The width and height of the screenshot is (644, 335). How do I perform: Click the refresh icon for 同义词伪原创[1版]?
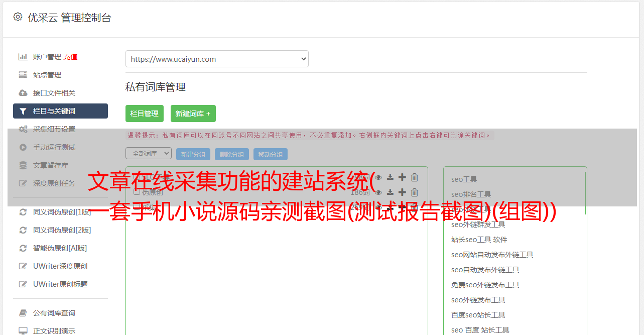coord(23,212)
